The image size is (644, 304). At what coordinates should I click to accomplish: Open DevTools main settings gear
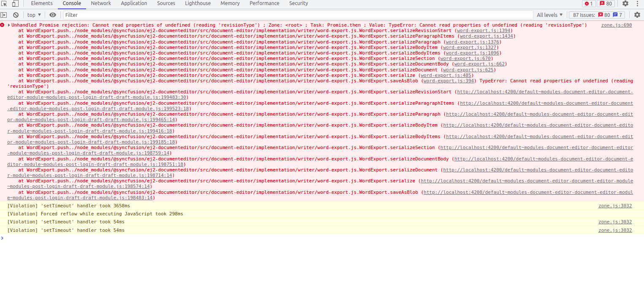point(625,3)
